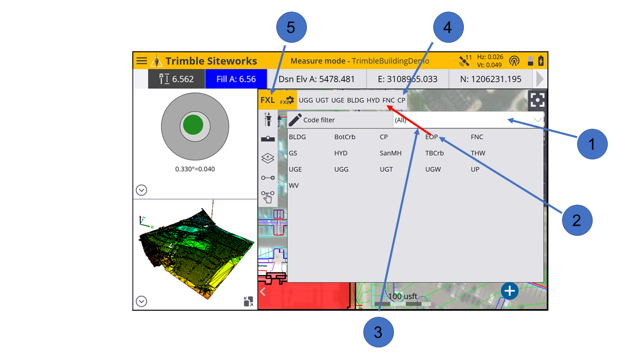Screen dimensions: 644x362
Task: Zoom to extents with the target icon
Action: point(537,101)
